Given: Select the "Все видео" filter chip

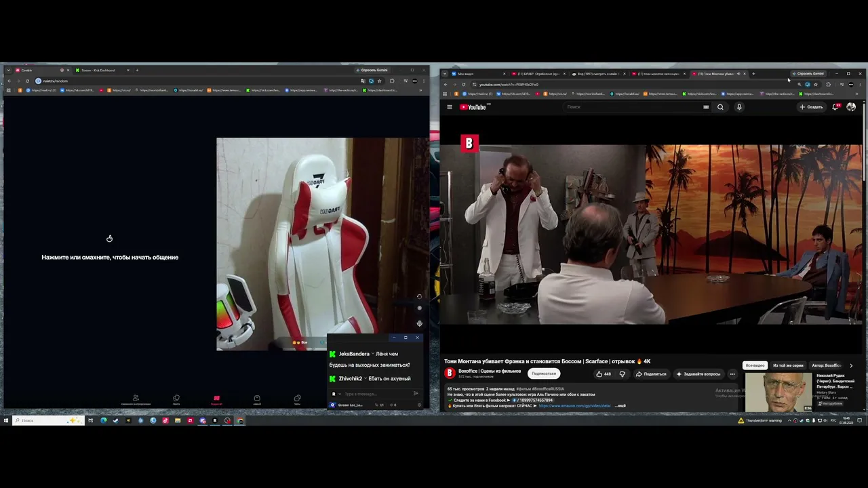Looking at the screenshot, I should tap(755, 365).
